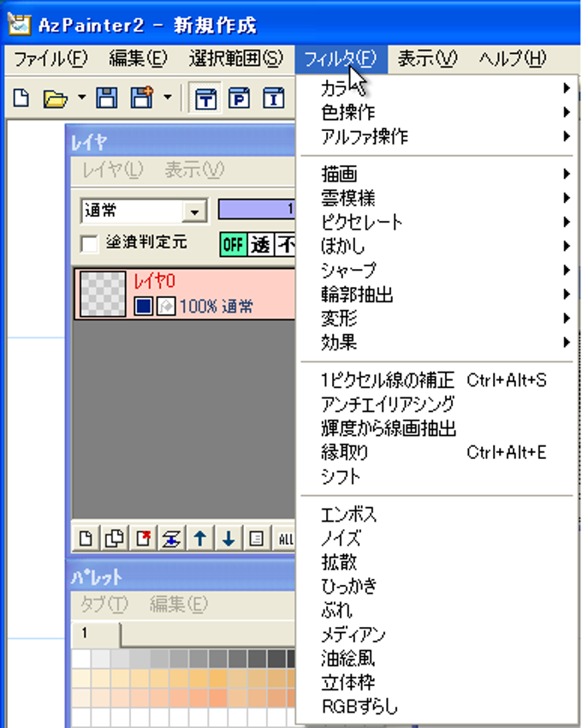Choose アンチエイリアシング filter

(x=436, y=404)
